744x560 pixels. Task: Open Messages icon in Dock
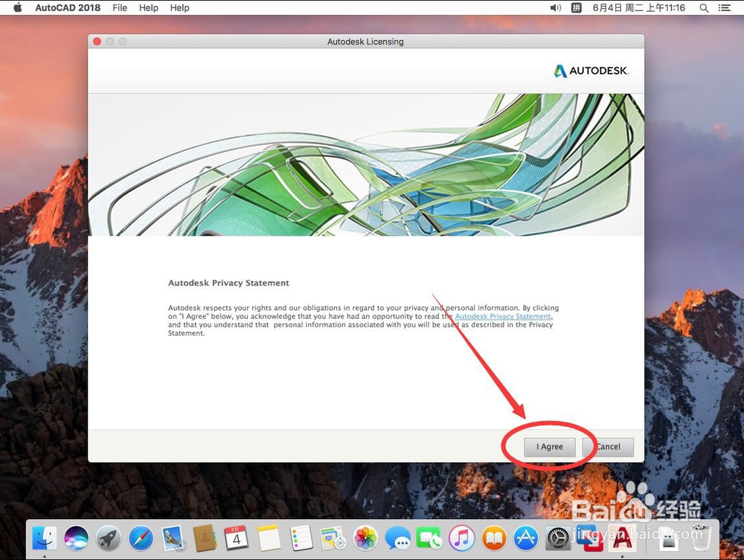point(397,538)
